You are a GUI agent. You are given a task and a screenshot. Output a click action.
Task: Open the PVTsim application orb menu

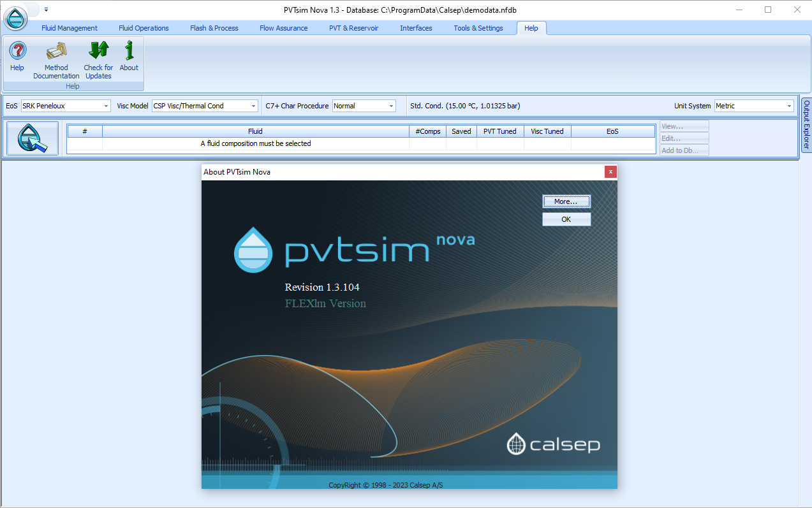click(16, 17)
